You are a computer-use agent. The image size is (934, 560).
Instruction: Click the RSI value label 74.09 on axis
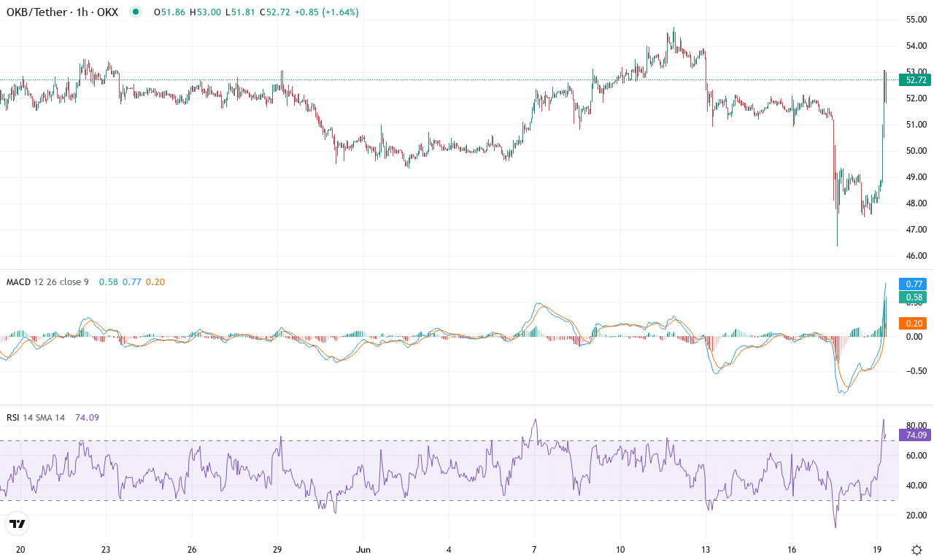[x=916, y=435]
